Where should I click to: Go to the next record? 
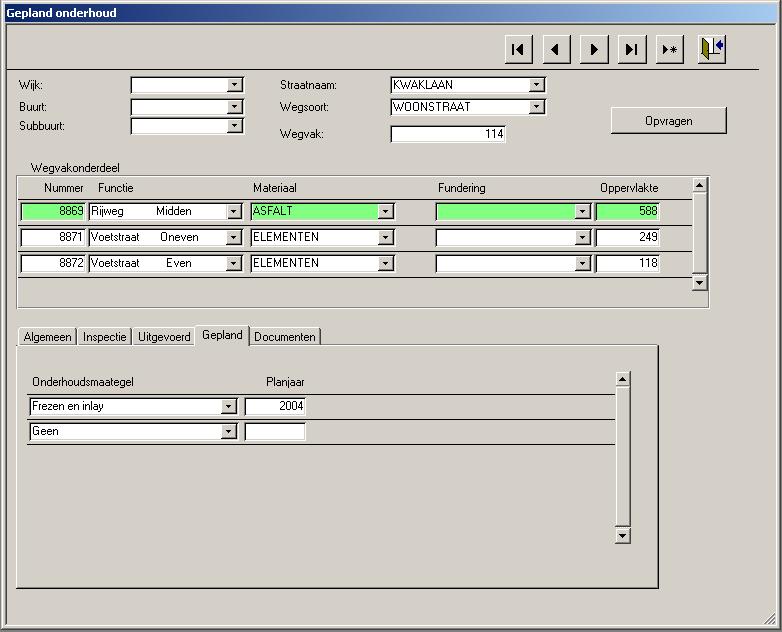click(x=594, y=49)
